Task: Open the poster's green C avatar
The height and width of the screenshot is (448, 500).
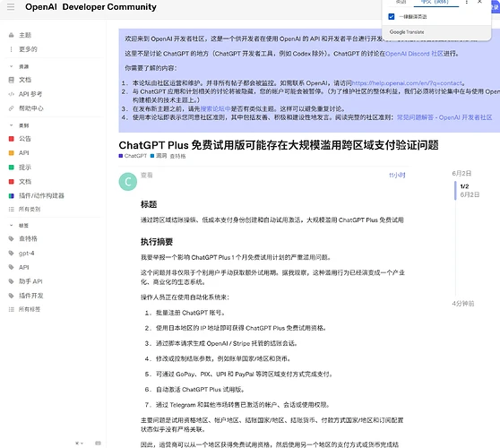Action: [128, 182]
